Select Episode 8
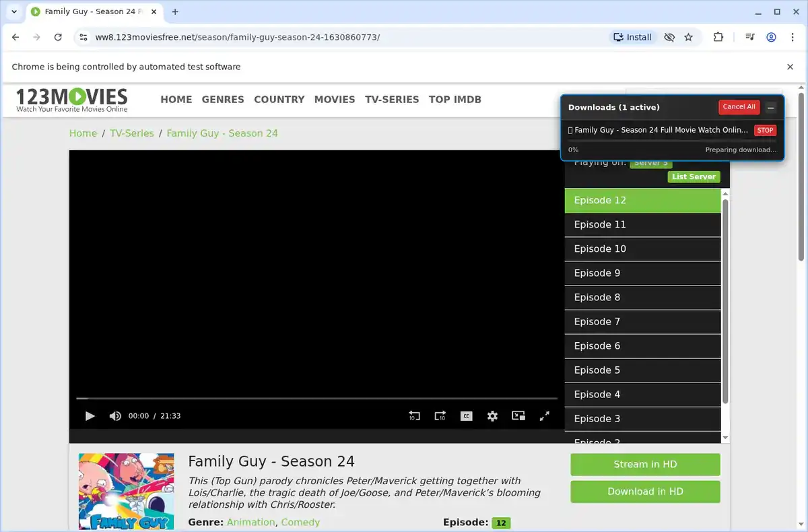The image size is (808, 532). coord(642,298)
